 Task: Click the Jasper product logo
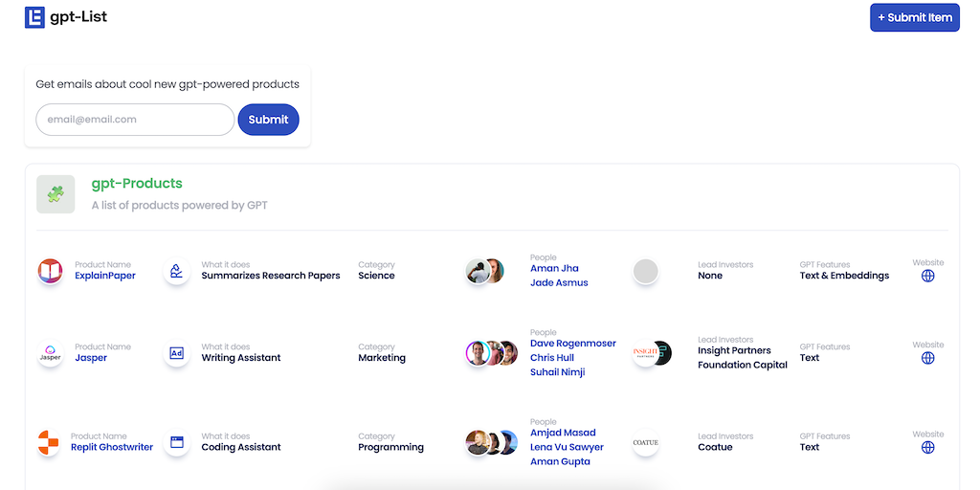(50, 354)
